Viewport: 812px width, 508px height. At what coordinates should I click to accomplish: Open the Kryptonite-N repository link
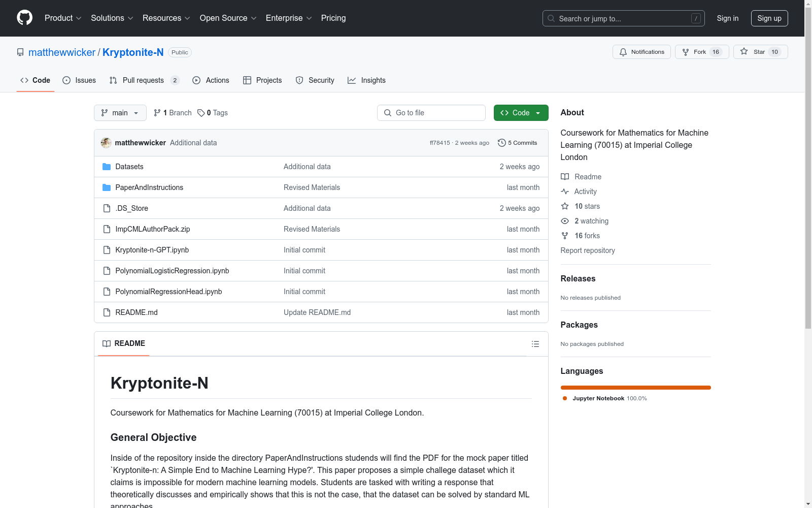pyautogui.click(x=133, y=52)
